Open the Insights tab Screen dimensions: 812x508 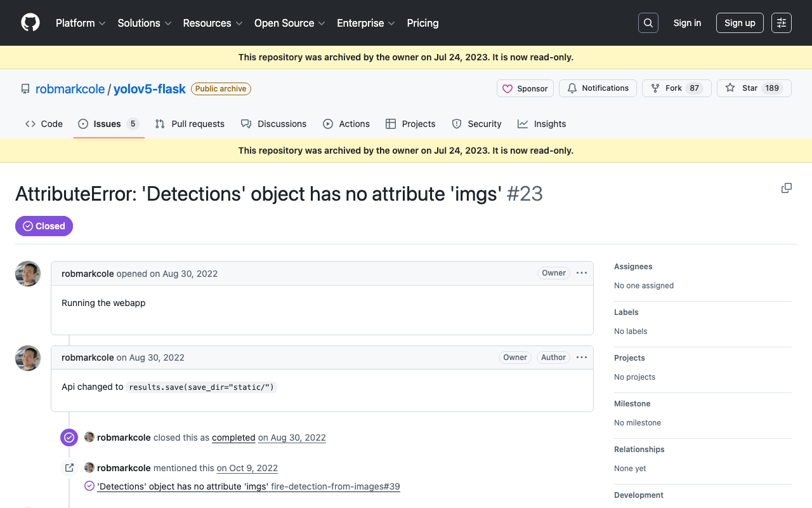click(x=542, y=124)
